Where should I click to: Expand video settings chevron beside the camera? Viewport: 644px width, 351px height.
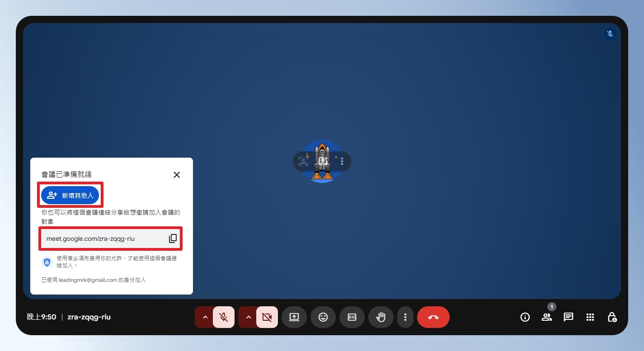point(248,317)
